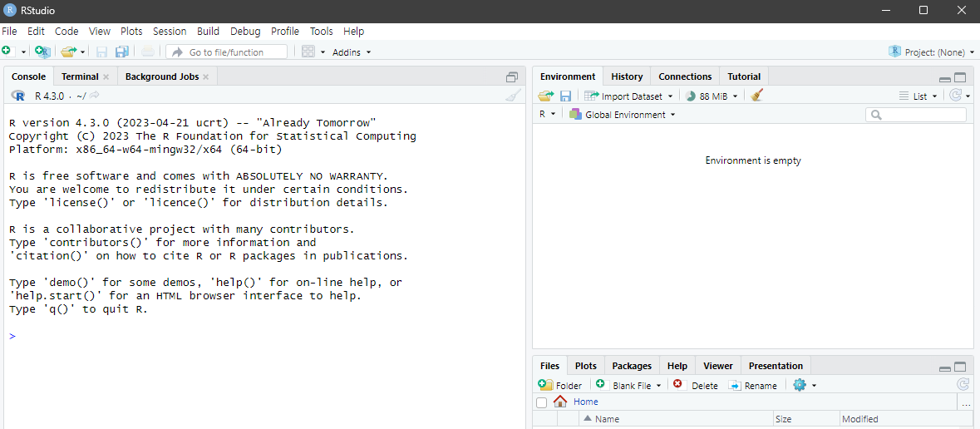Open the Profile menu
This screenshot has width=980, height=429.
tap(285, 32)
